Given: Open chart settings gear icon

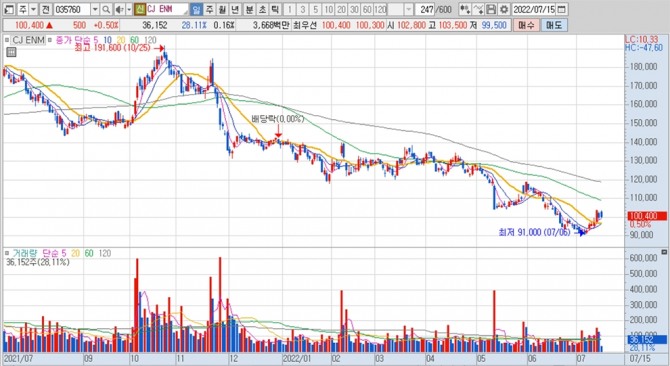Looking at the screenshot, I should [504, 9].
